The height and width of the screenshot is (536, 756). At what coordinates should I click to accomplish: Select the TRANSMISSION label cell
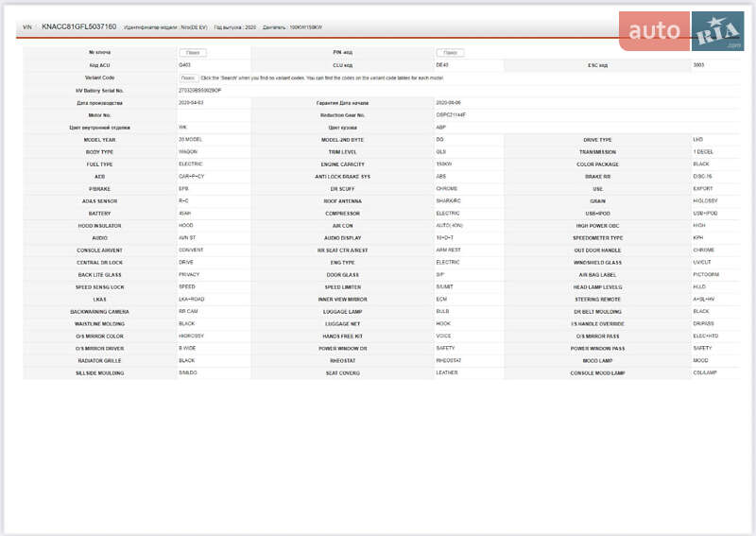[x=597, y=151]
